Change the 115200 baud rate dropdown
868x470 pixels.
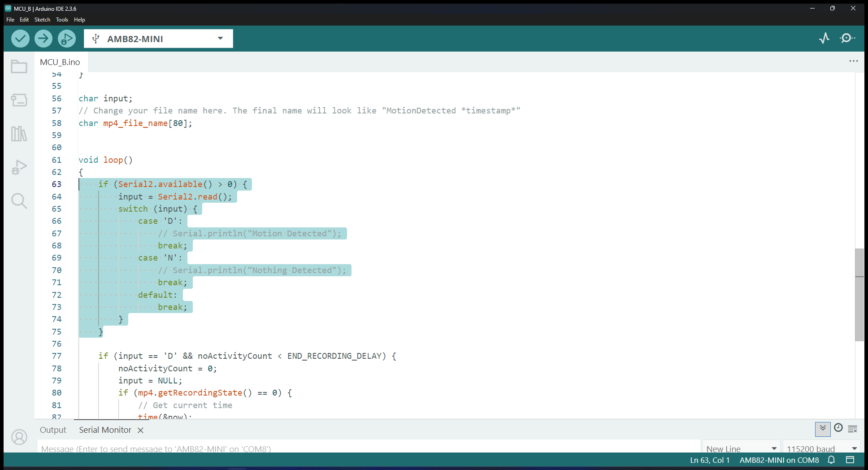click(821, 448)
